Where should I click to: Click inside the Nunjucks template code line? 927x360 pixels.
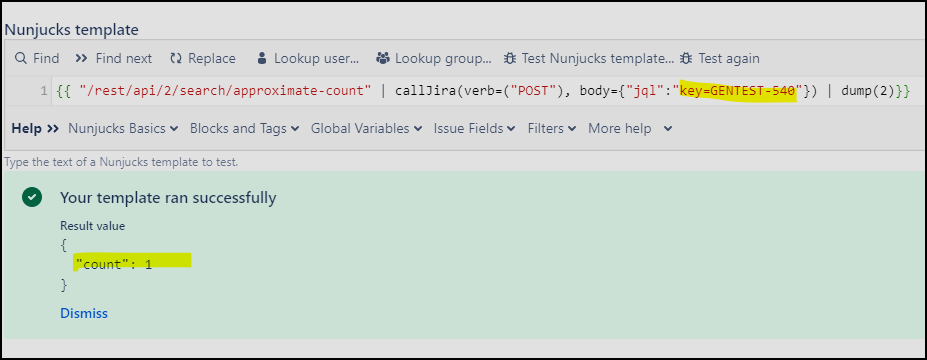[482, 92]
